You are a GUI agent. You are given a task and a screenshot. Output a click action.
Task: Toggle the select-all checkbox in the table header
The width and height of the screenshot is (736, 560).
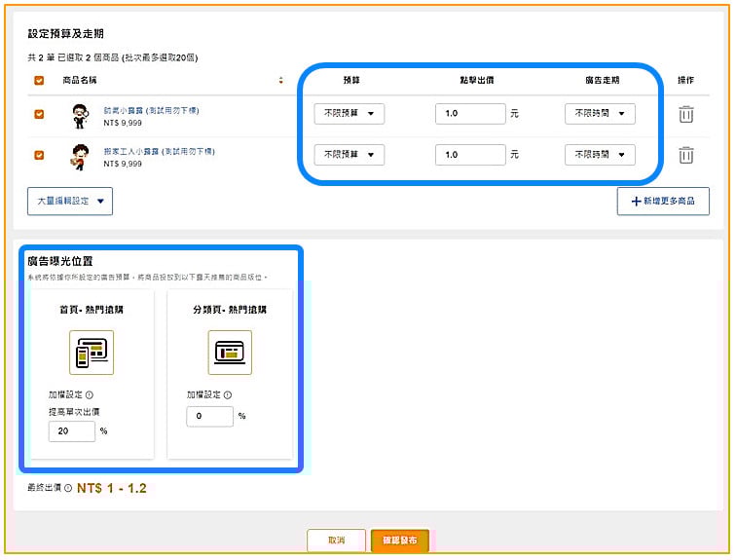click(x=39, y=80)
